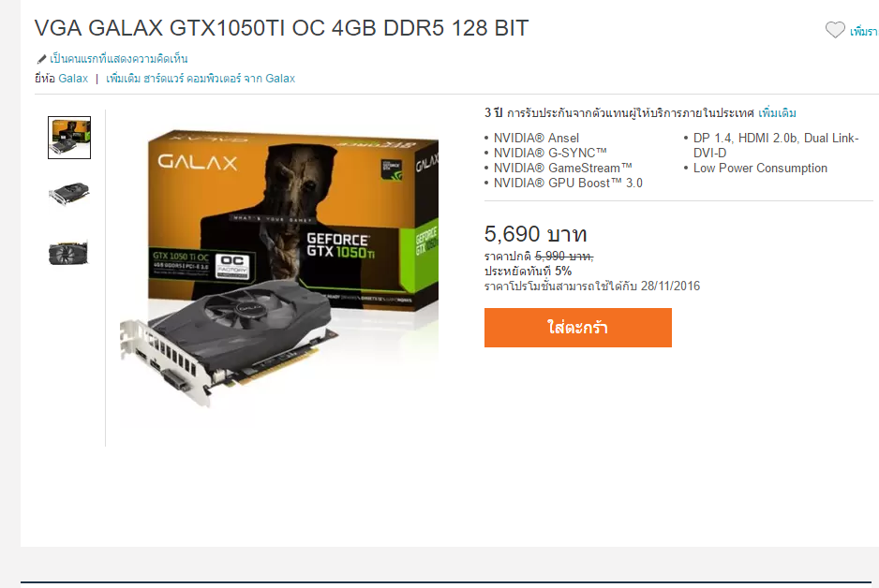This screenshot has width=879, height=588.
Task: Click the pencil review icon
Action: [x=41, y=59]
